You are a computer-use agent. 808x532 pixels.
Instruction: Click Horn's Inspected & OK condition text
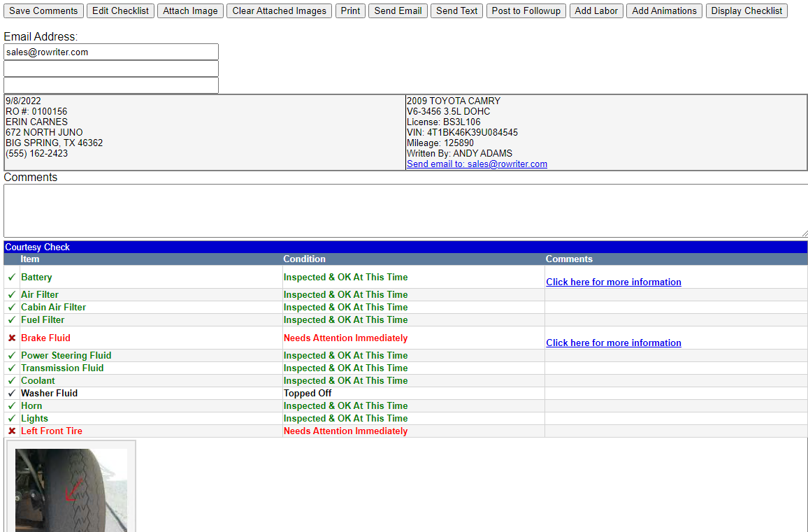(346, 405)
